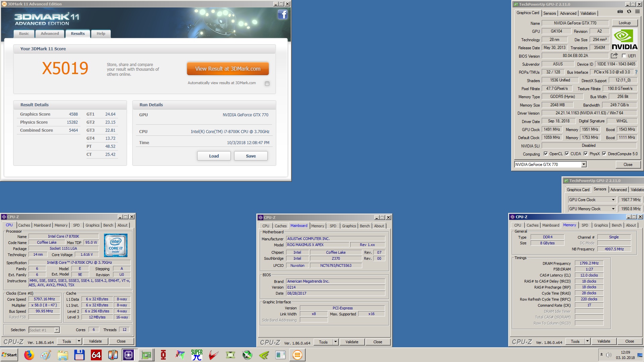This screenshot has width=644, height=362.
Task: Open the GPU Core Clock sensor dropdown
Action: pyautogui.click(x=613, y=200)
